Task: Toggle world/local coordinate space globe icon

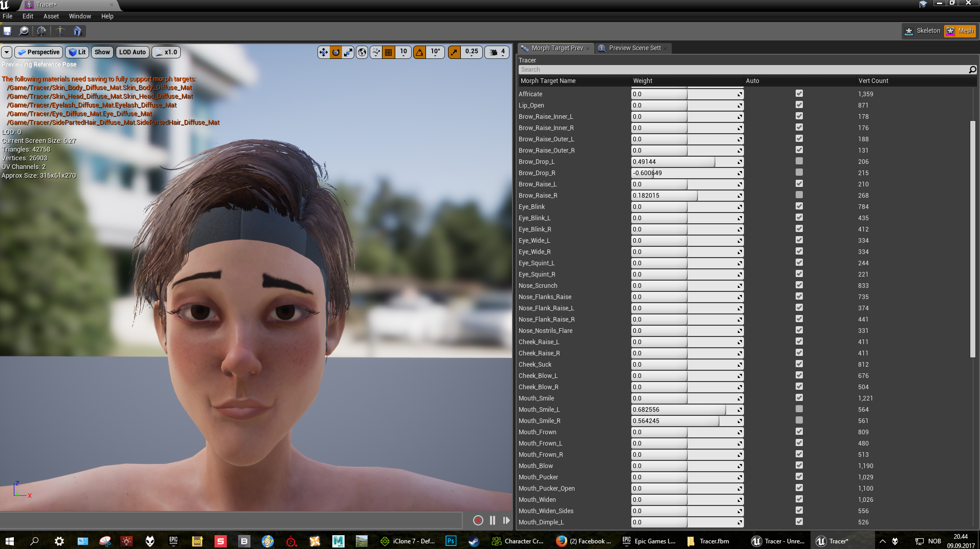Action: click(x=362, y=52)
